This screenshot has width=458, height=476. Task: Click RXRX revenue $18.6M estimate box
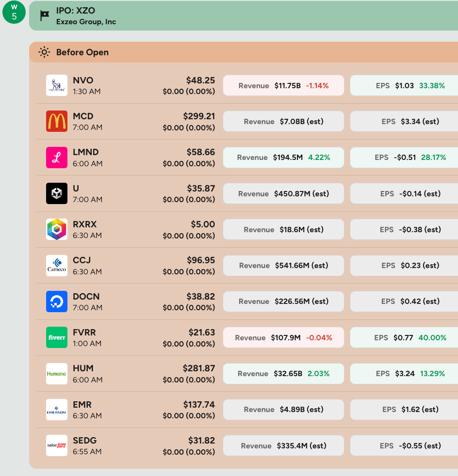283,229
